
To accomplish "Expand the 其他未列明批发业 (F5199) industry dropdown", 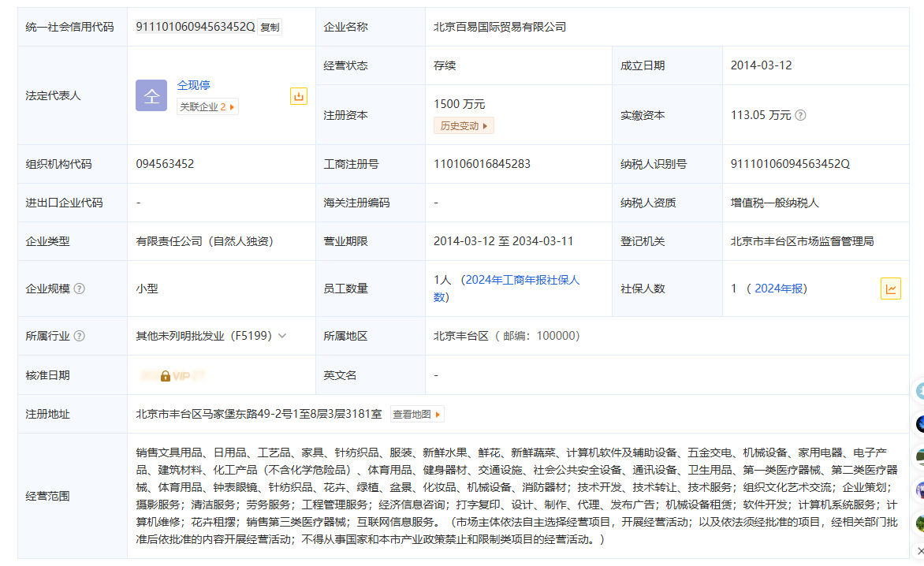I will pos(282,336).
